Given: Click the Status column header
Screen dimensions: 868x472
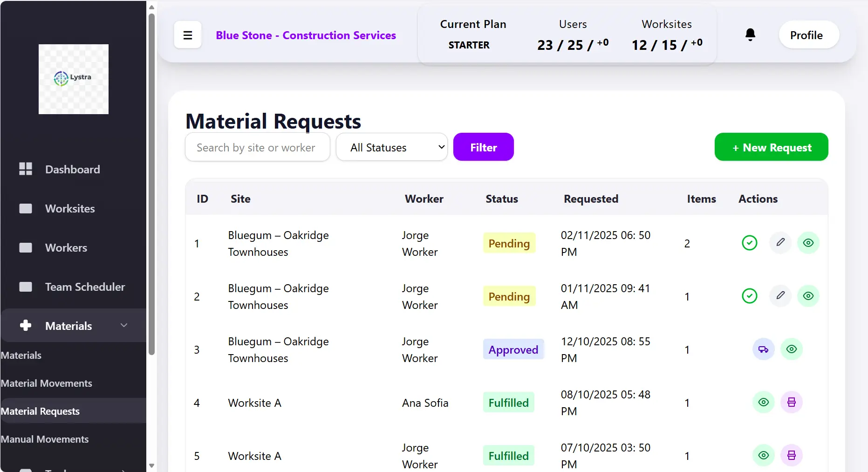Looking at the screenshot, I should [x=502, y=199].
